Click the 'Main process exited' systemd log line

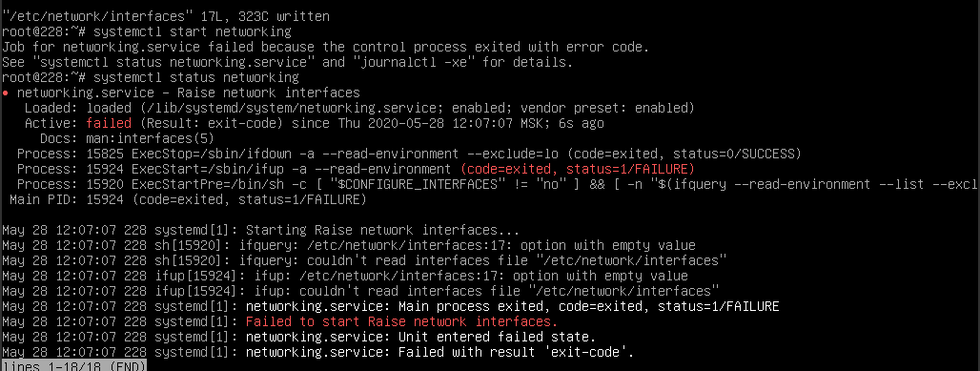pyautogui.click(x=391, y=306)
